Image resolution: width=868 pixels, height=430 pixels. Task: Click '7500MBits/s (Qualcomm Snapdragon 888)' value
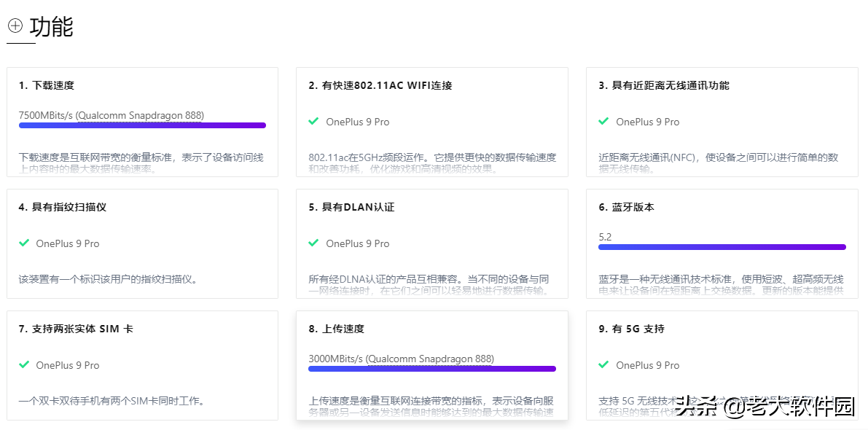click(x=112, y=115)
